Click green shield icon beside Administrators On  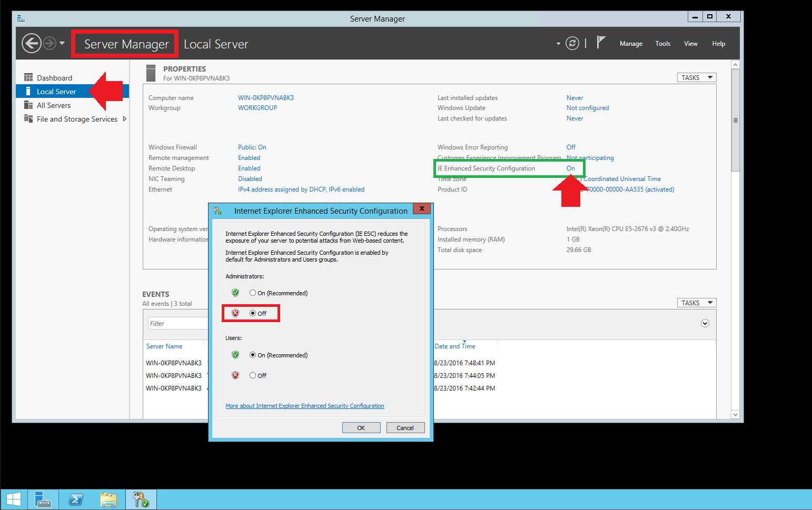point(235,293)
